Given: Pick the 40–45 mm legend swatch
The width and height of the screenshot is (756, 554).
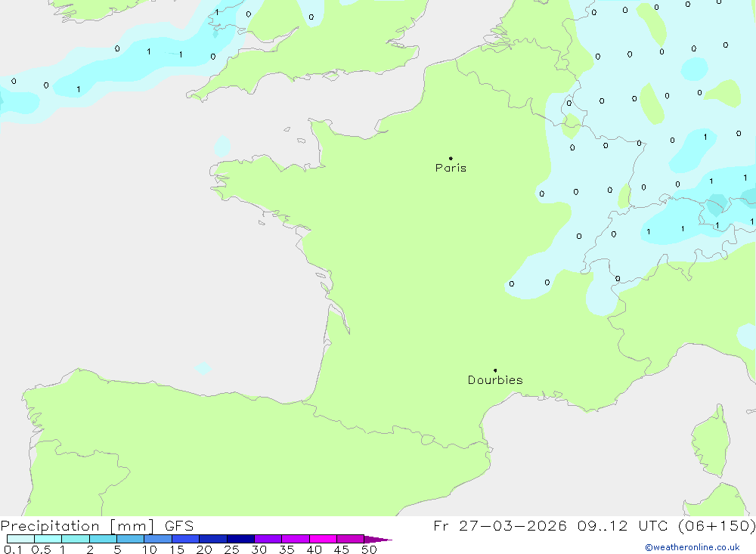Looking at the screenshot, I should (323, 539).
